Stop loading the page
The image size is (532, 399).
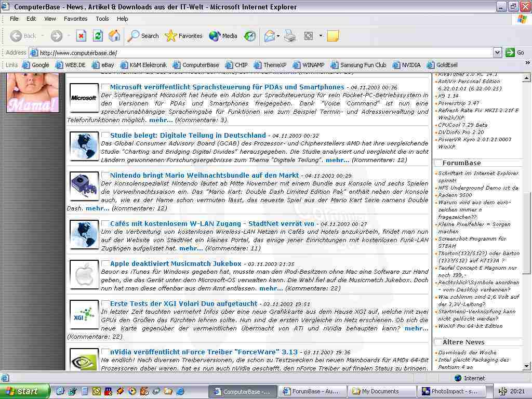[81, 36]
